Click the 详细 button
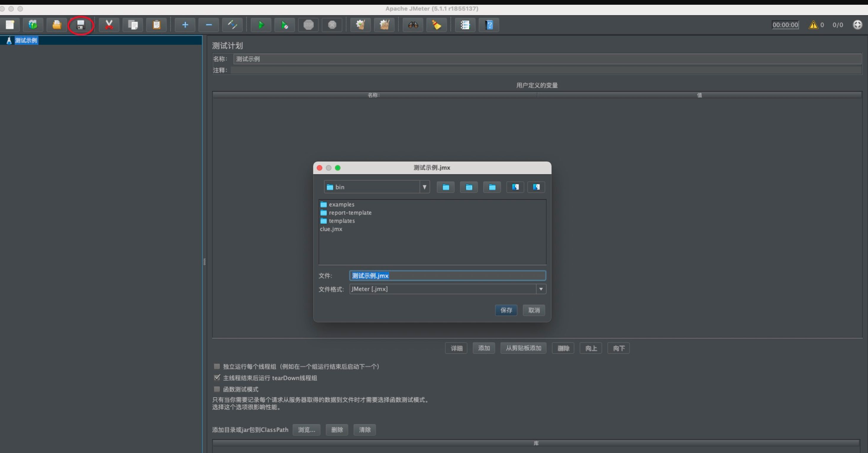 pos(456,348)
